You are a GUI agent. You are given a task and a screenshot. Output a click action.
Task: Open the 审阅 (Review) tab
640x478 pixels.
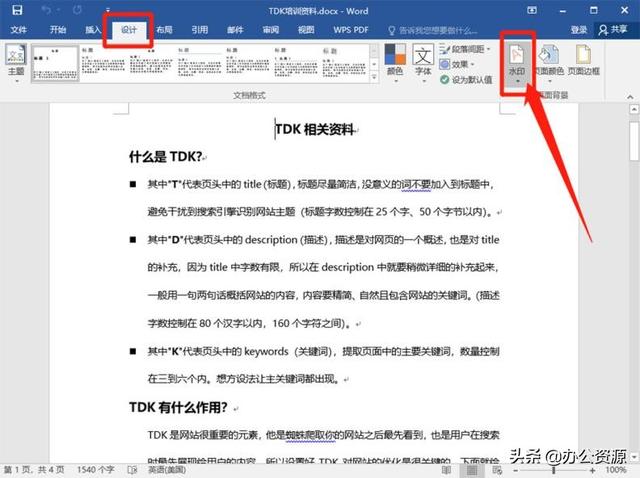click(x=271, y=30)
